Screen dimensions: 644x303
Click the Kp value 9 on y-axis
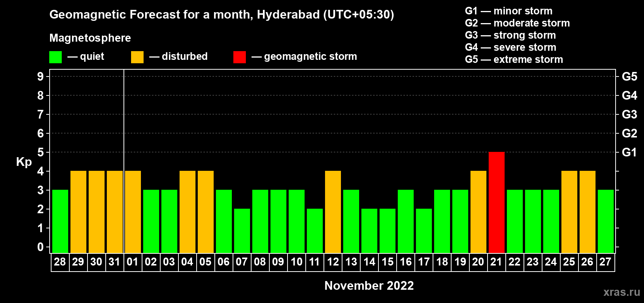click(x=41, y=77)
